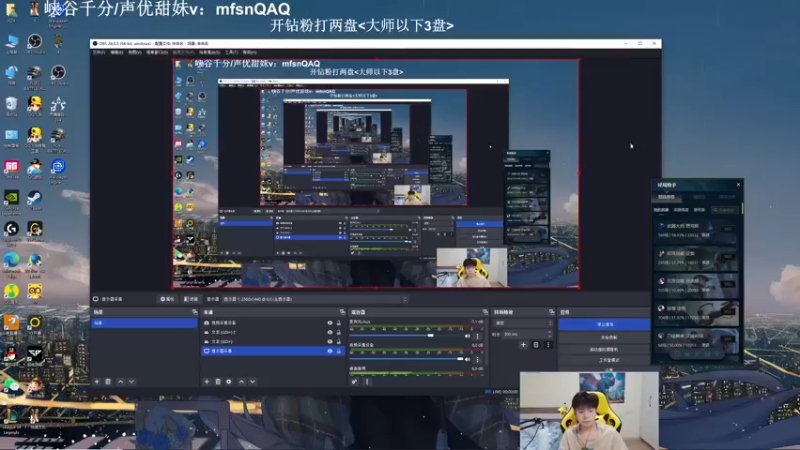This screenshot has width=800, height=450.
Task: Open advanced audio properties gear in mixer
Action: 354,382
